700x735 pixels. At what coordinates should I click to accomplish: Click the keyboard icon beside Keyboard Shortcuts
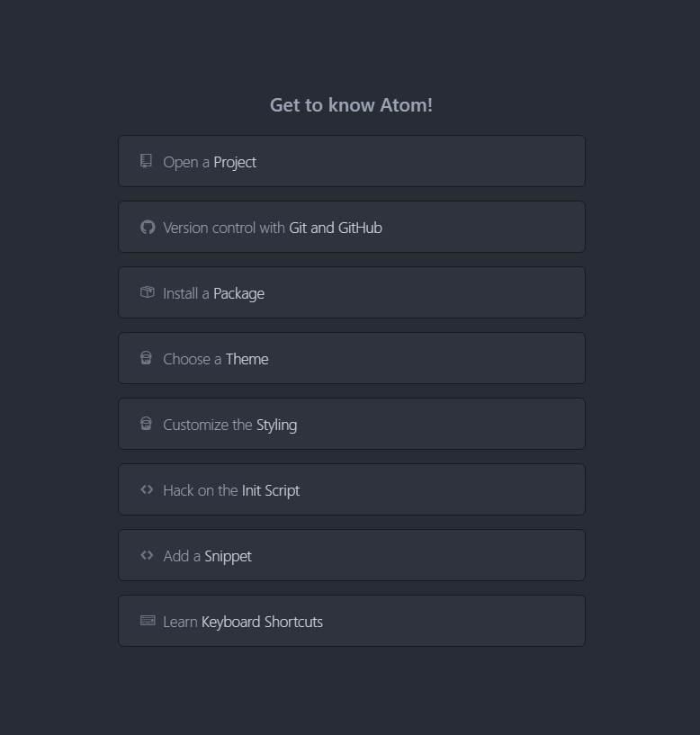(x=147, y=621)
